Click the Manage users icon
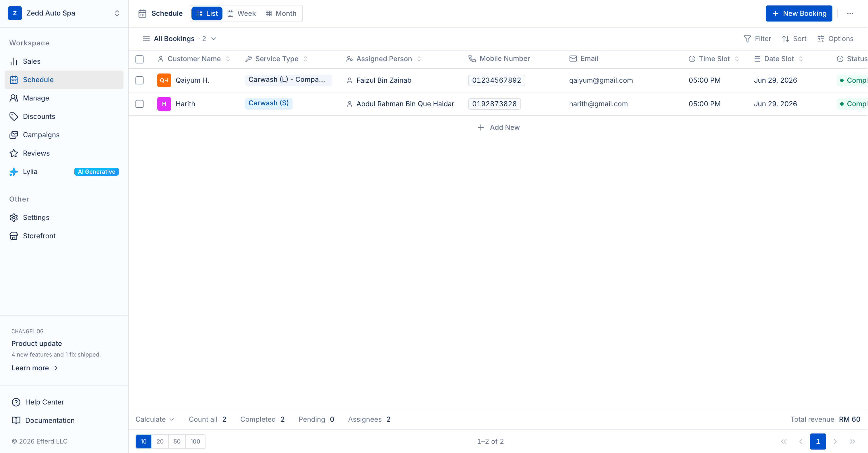 coord(14,98)
